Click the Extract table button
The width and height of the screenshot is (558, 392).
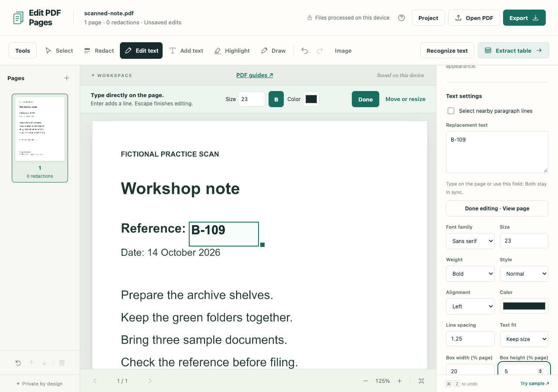(x=514, y=51)
